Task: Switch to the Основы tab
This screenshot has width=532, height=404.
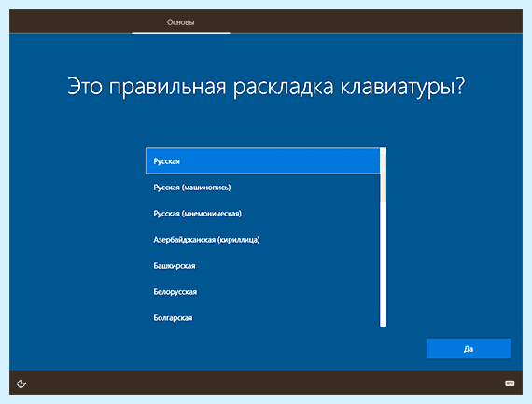Action: tap(180, 22)
